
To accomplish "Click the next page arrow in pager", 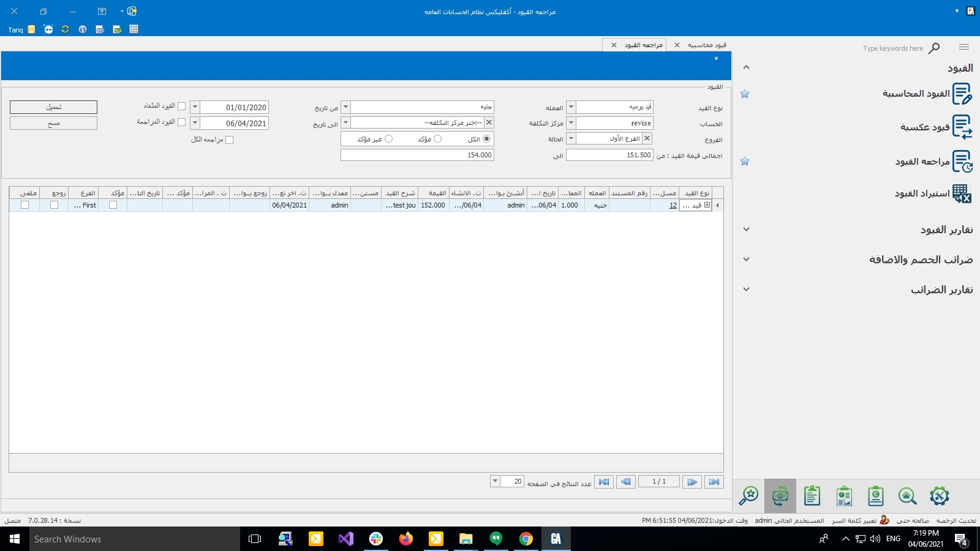I will click(x=692, y=482).
